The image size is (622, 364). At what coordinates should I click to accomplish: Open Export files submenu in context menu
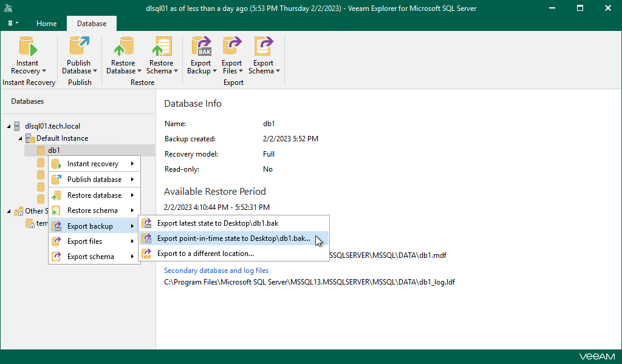click(94, 241)
